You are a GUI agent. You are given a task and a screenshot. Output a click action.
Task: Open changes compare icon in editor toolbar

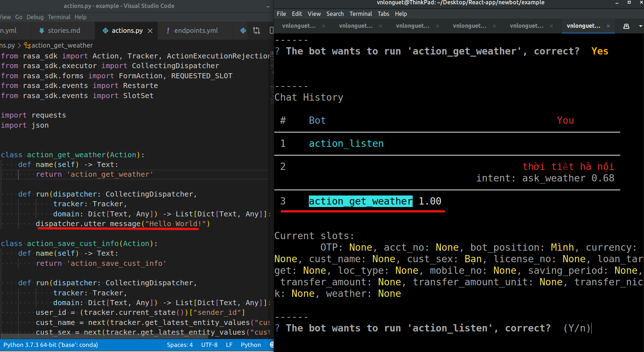coord(257,31)
